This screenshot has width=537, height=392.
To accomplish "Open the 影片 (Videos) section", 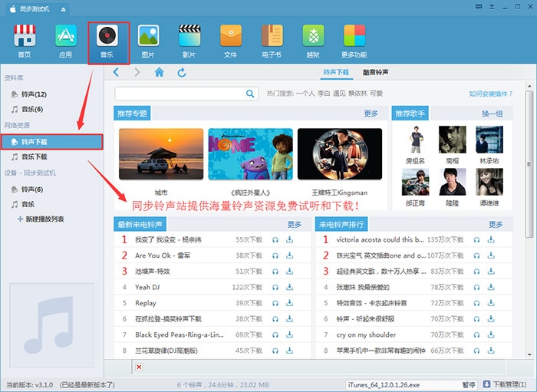I will tap(189, 41).
